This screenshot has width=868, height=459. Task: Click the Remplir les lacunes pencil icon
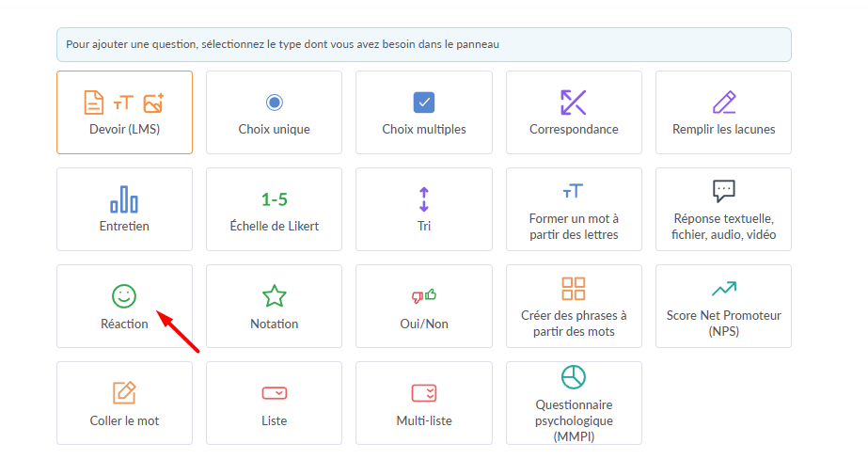(x=724, y=103)
